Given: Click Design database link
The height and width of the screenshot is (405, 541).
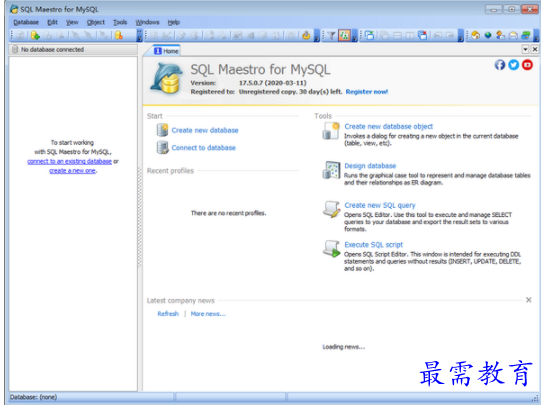Looking at the screenshot, I should tap(370, 166).
